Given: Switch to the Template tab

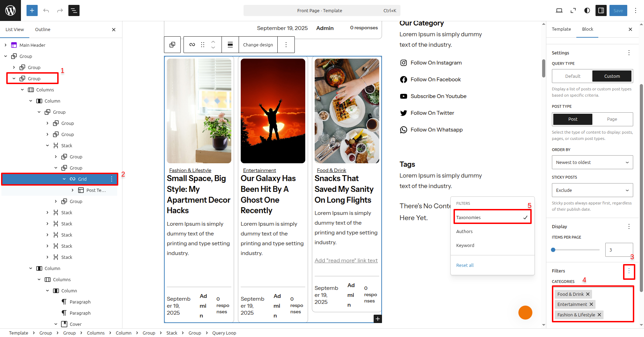Looking at the screenshot, I should (561, 29).
